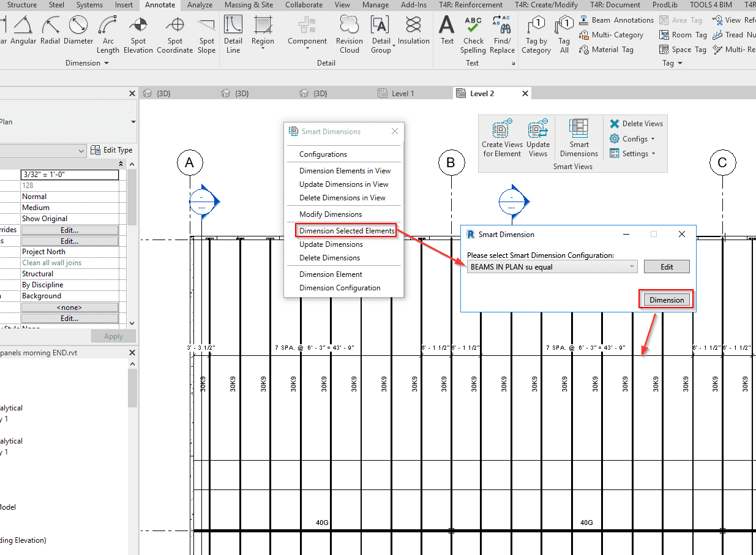Select the grid bubble A
This screenshot has width=756, height=555.
[190, 163]
